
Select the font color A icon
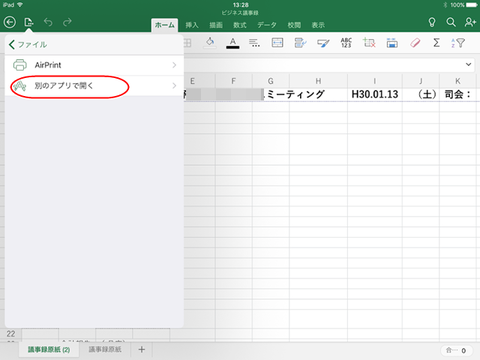(x=233, y=43)
